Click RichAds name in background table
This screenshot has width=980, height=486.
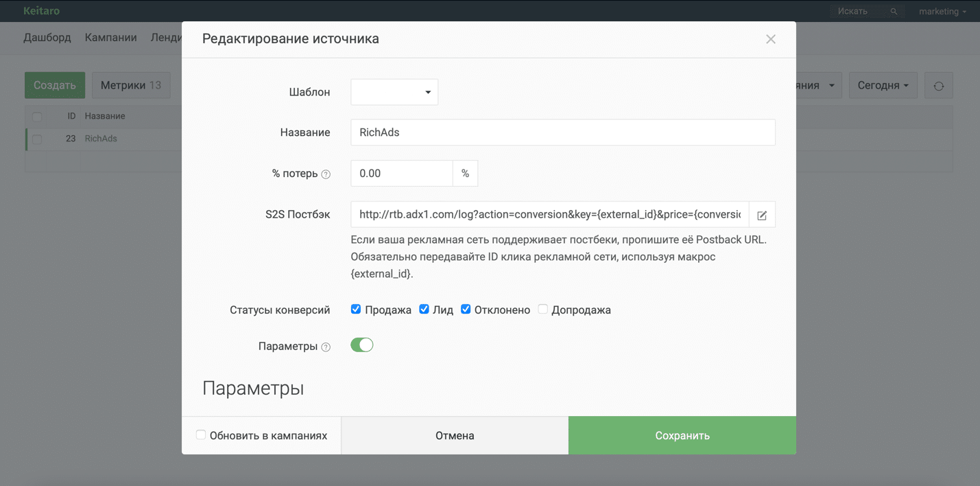(101, 139)
